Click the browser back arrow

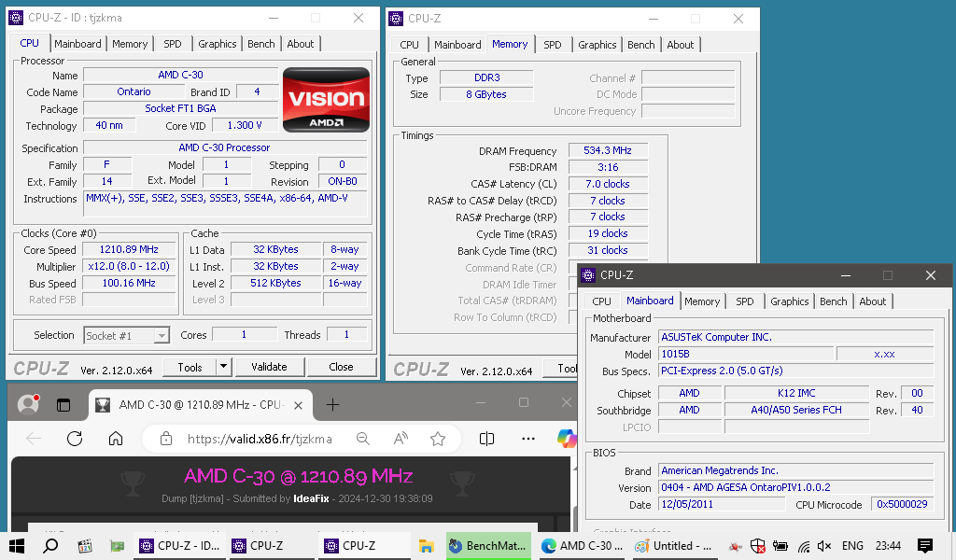[35, 439]
